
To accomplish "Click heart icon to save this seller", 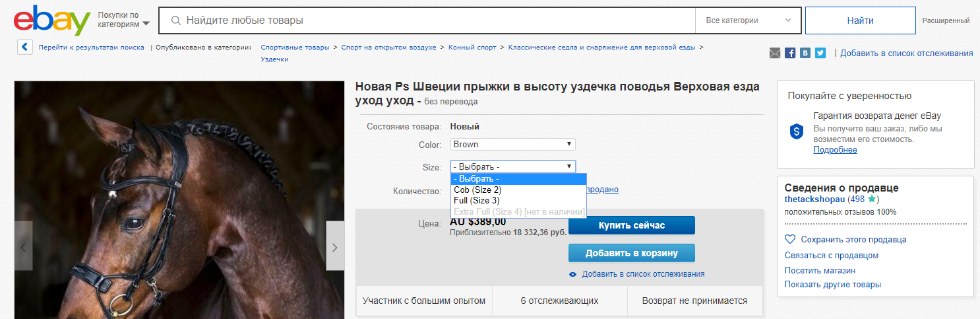I will tap(790, 239).
